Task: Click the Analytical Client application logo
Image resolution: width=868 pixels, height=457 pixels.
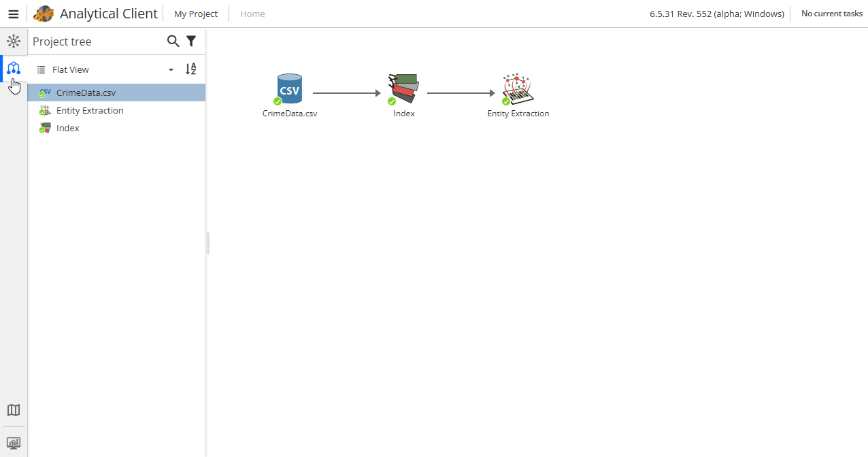Action: click(x=43, y=14)
